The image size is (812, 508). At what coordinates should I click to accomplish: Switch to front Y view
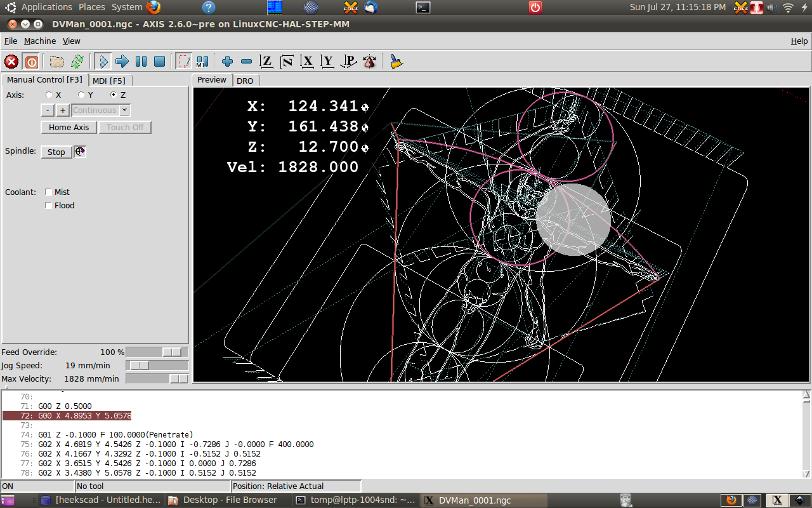(x=327, y=62)
